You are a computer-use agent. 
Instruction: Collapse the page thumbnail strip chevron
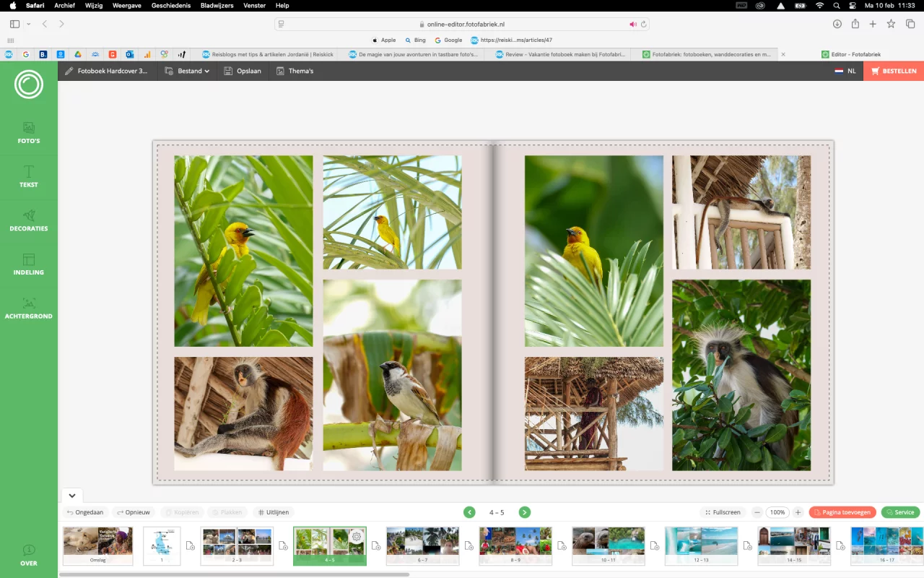pyautogui.click(x=72, y=496)
